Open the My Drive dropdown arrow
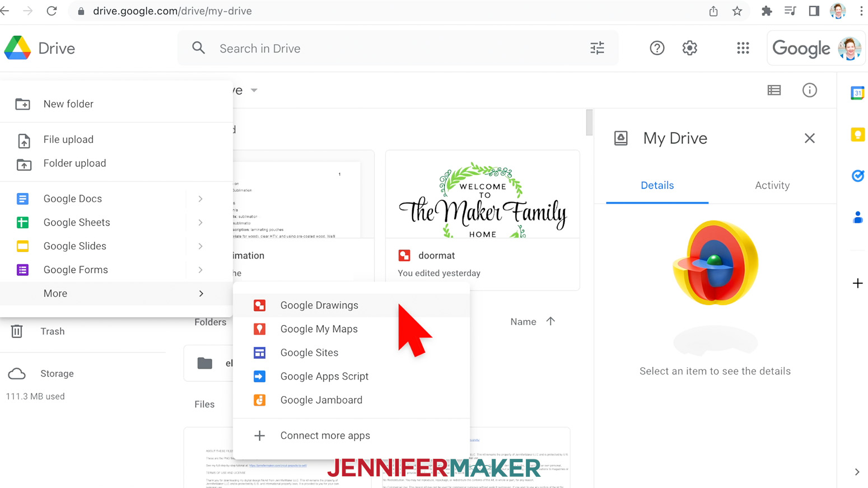The width and height of the screenshot is (868, 488). [254, 90]
